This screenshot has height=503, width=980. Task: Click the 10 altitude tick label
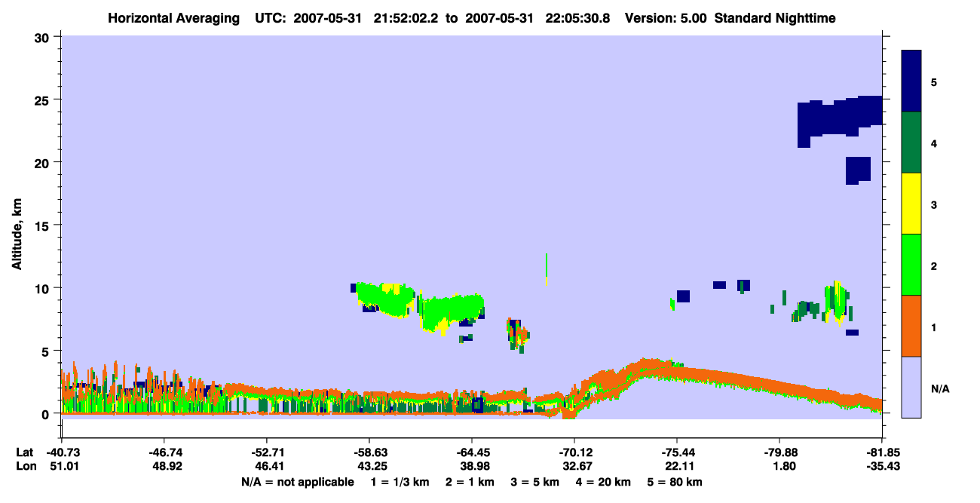coord(43,288)
